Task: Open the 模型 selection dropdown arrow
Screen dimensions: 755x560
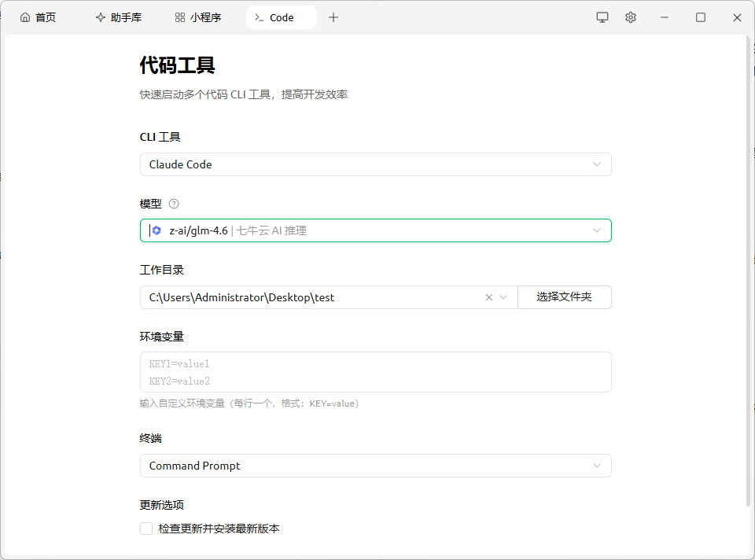Action: coord(596,230)
